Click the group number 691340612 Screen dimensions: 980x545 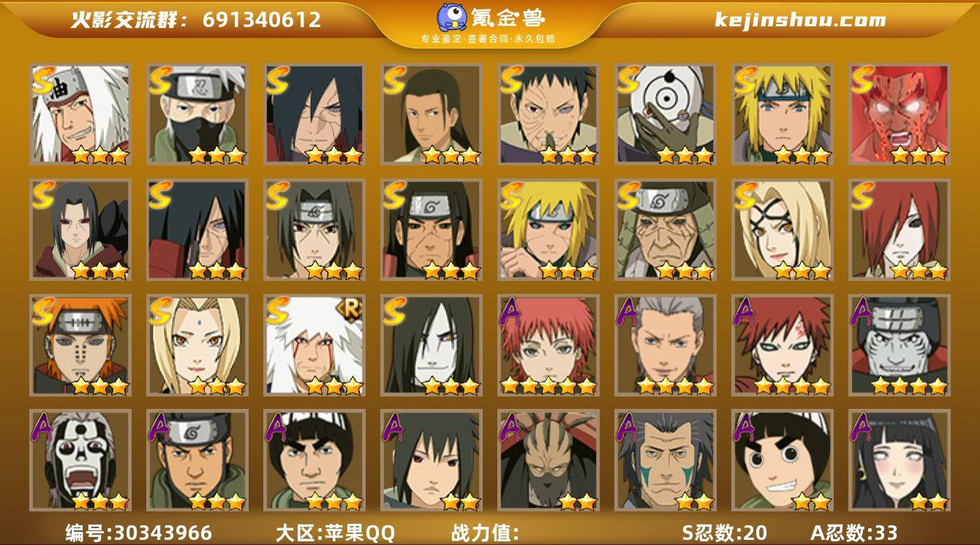click(262, 20)
